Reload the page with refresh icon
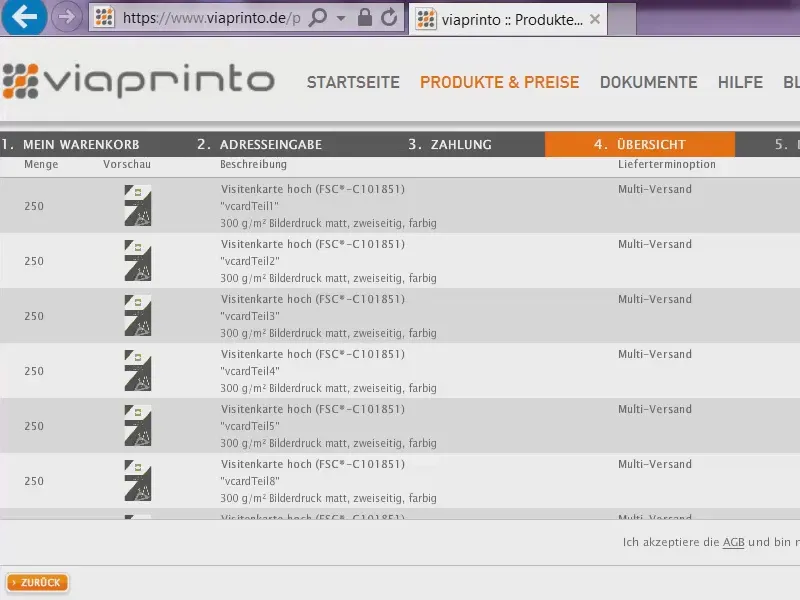800x600 pixels. (389, 17)
